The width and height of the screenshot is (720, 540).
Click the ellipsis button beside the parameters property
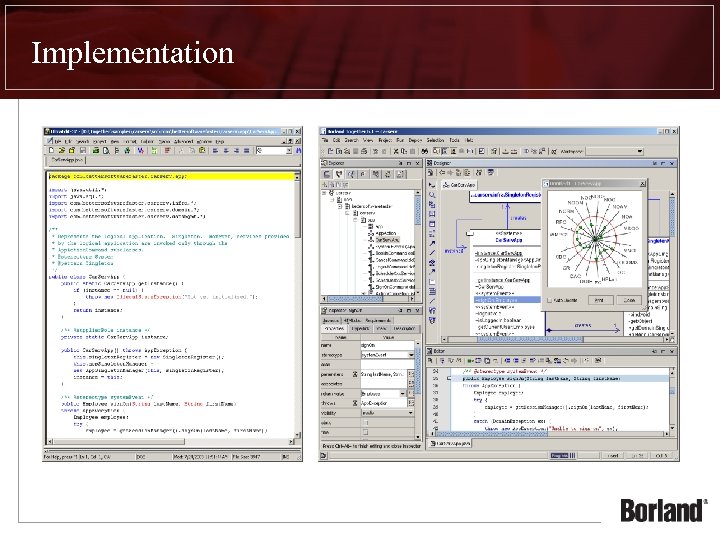click(411, 374)
